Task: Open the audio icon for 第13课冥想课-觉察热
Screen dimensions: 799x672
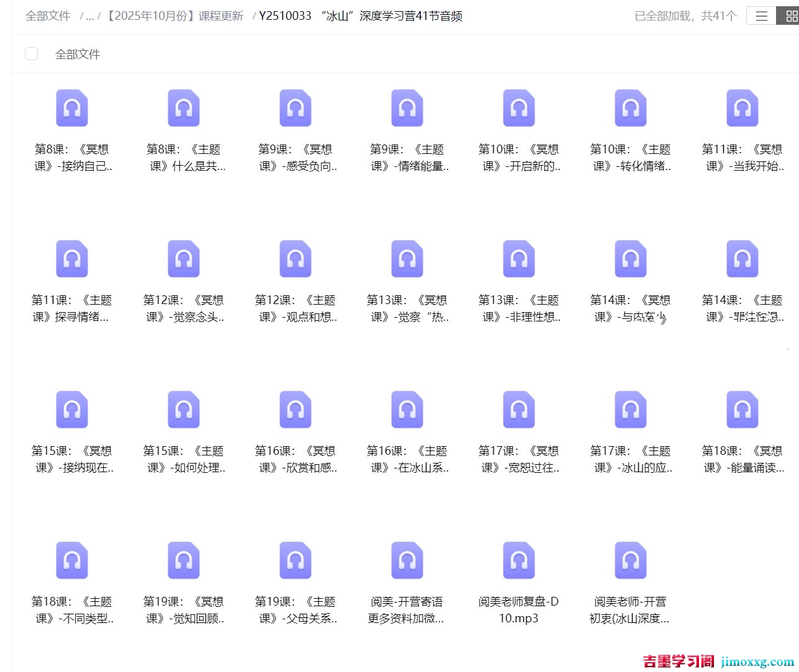Action: pyautogui.click(x=407, y=259)
